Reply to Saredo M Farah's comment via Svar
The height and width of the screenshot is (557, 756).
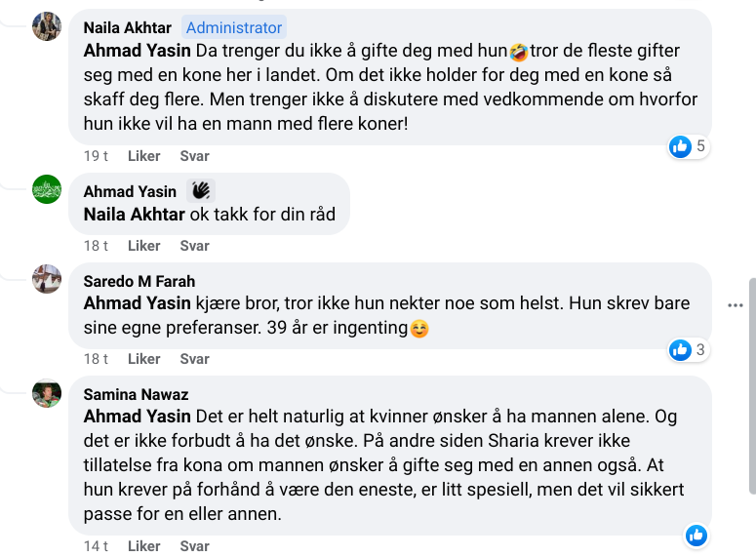(195, 359)
